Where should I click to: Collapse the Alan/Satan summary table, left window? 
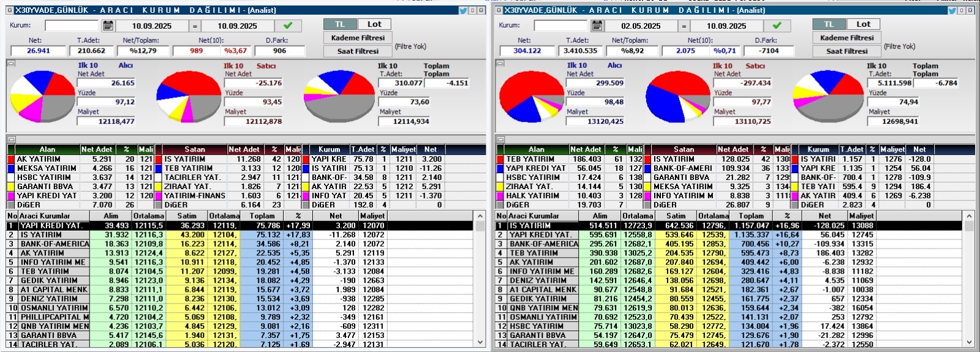pyautogui.click(x=10, y=140)
